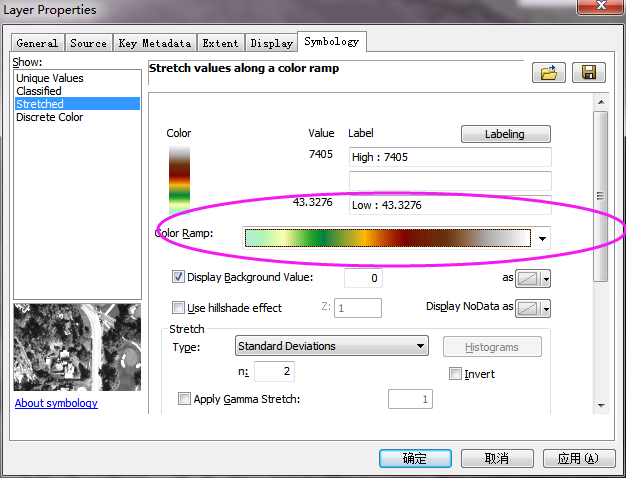The width and height of the screenshot is (626, 478).
Task: Click the vertical scrollbar thumb
Action: pyautogui.click(x=600, y=196)
